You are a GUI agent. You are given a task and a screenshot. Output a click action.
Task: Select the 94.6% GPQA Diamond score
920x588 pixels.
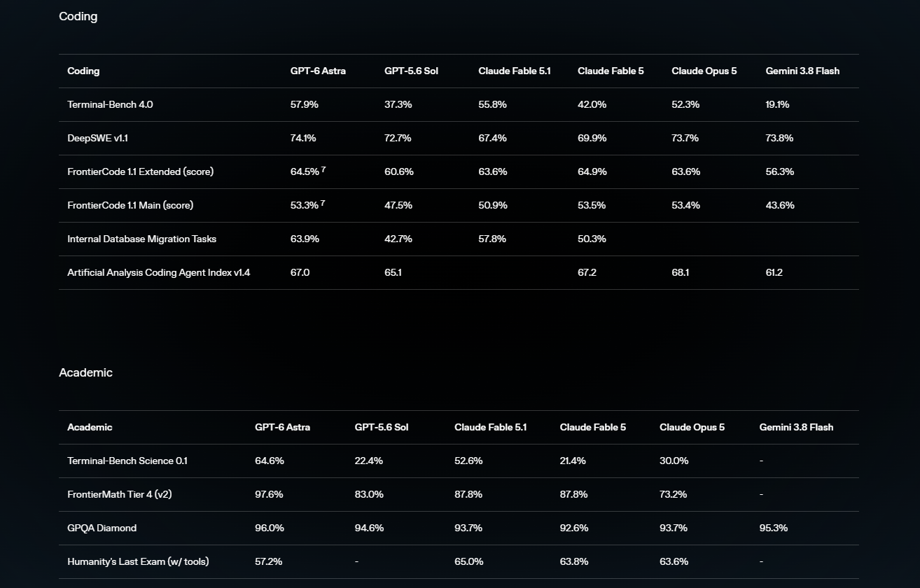(369, 528)
